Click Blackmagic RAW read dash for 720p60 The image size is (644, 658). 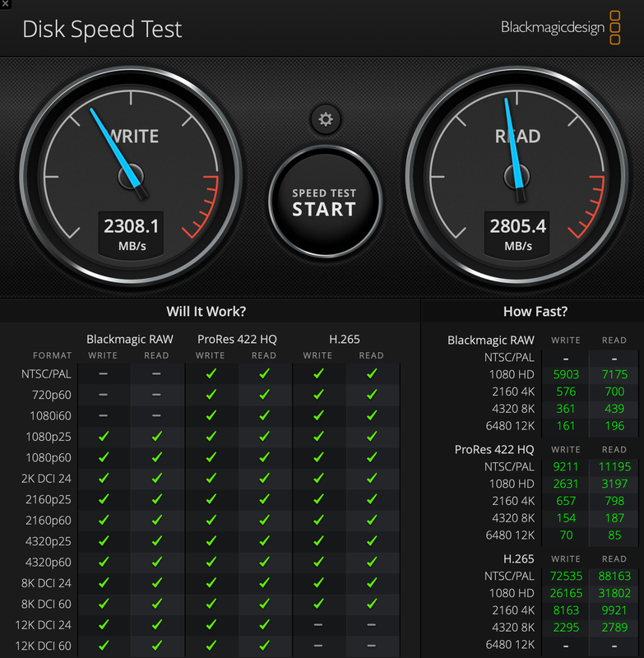(x=156, y=395)
